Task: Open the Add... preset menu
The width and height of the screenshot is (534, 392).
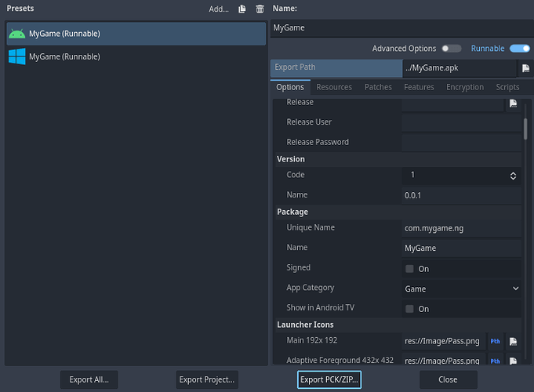Action: click(219, 9)
